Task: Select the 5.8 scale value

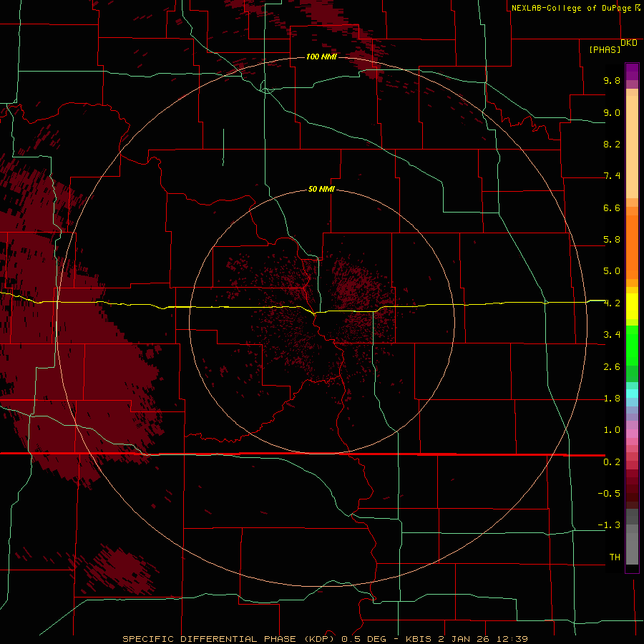Action: click(x=612, y=240)
